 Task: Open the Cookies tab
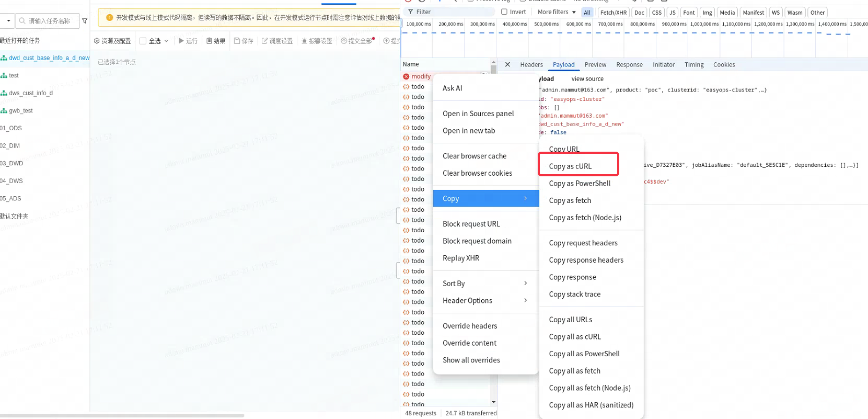[724, 65]
